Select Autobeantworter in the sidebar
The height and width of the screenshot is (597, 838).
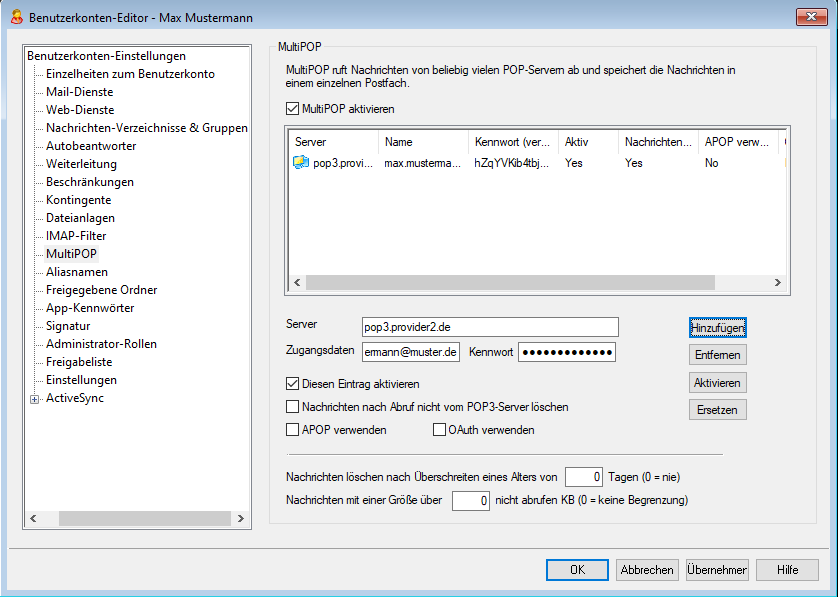pyautogui.click(x=91, y=146)
